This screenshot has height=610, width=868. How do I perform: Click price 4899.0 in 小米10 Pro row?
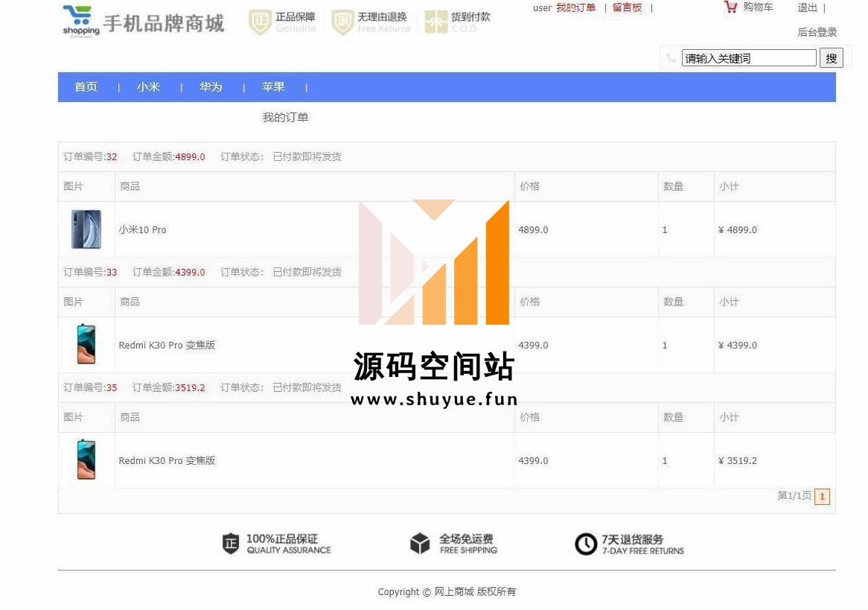point(533,229)
